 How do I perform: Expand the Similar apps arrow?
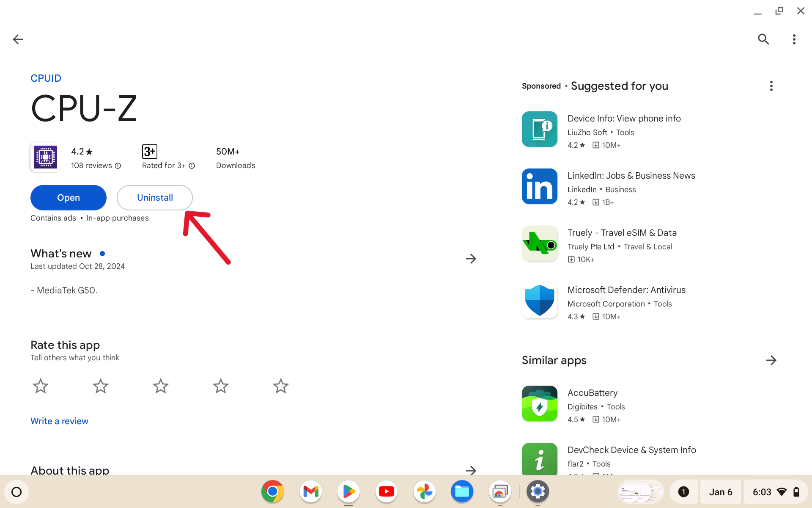(x=771, y=360)
